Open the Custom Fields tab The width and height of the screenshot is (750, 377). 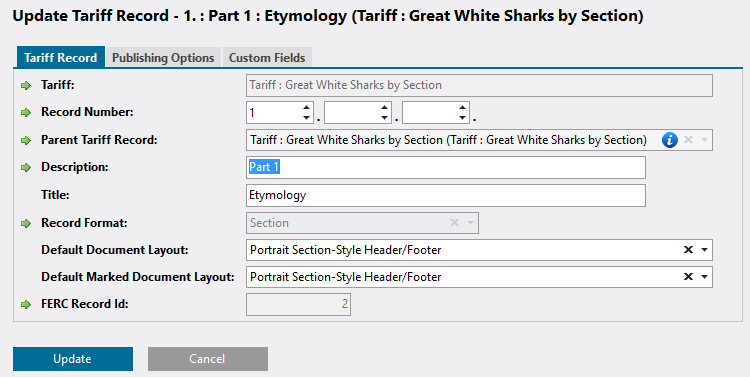tap(267, 57)
